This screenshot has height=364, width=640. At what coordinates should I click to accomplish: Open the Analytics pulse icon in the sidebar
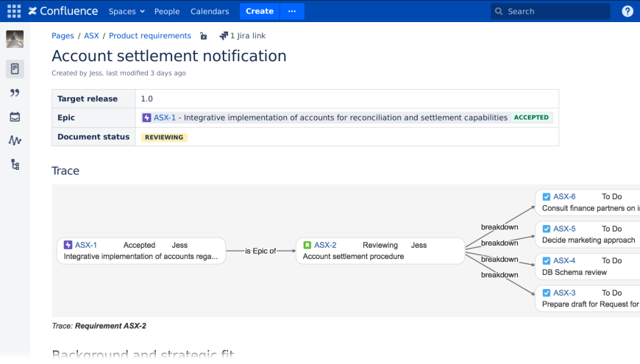pyautogui.click(x=15, y=140)
